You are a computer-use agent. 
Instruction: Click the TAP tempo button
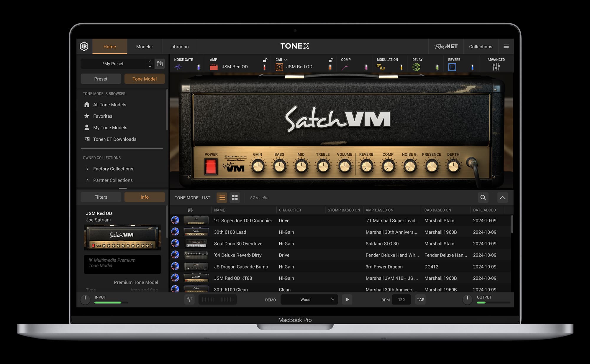pos(420,299)
